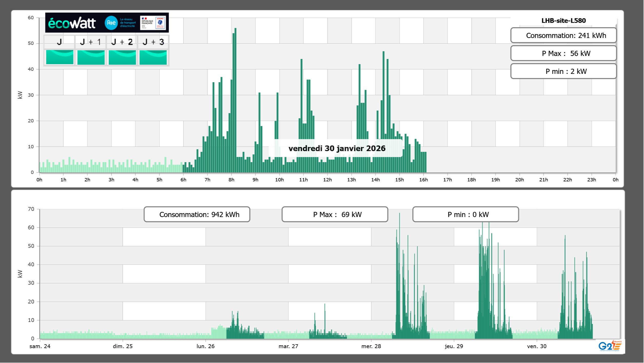Click the LHB-site-L580 title

[x=563, y=21]
